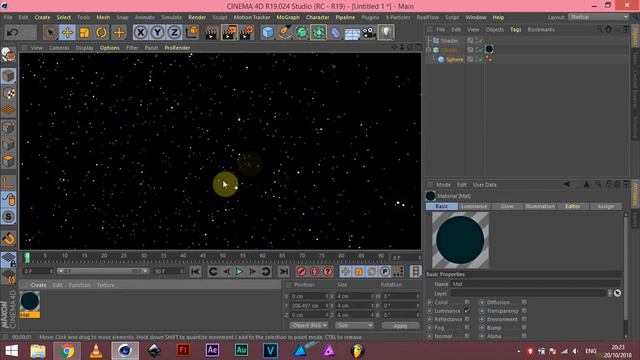
Task: Click the Undo arrow icon
Action: click(12, 32)
